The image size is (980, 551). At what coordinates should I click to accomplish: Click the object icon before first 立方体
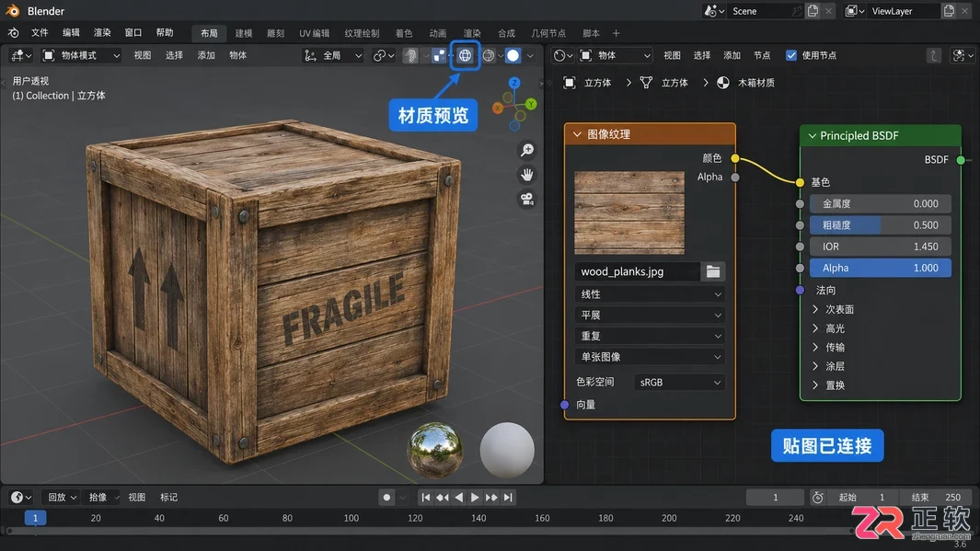[570, 83]
